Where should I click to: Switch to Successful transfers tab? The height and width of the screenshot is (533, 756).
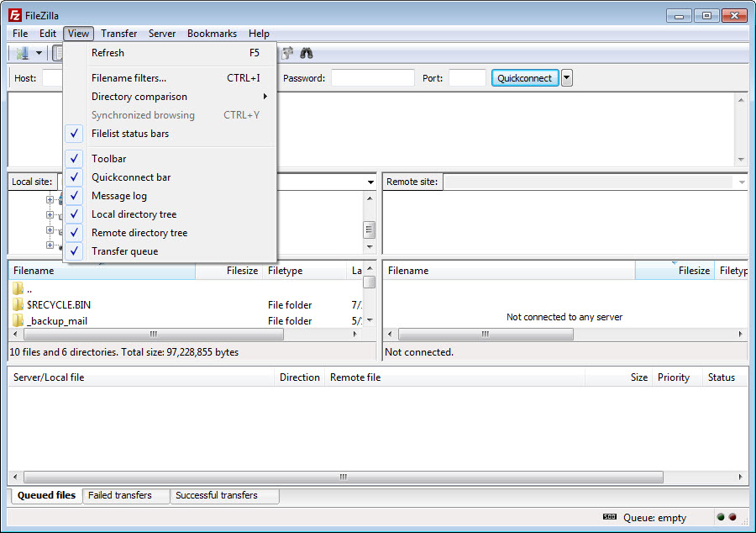[224, 495]
